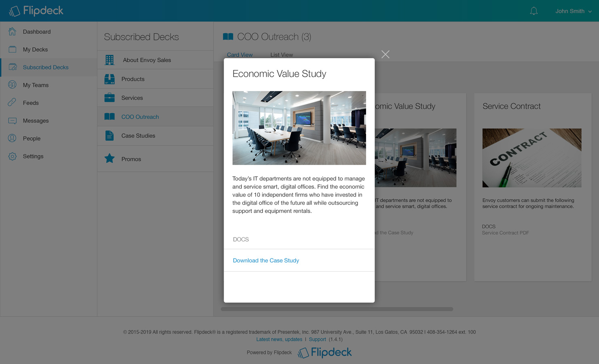Click the Service Contract card title

pos(512,106)
